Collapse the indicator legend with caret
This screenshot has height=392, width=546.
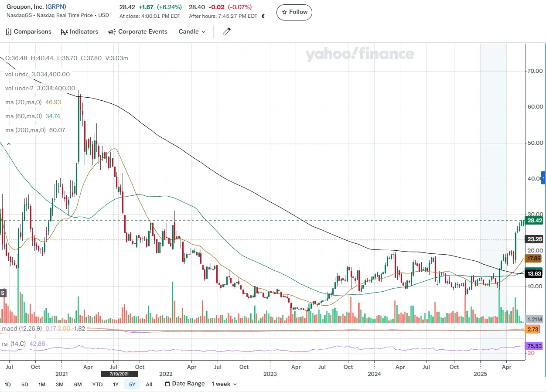pos(9,143)
